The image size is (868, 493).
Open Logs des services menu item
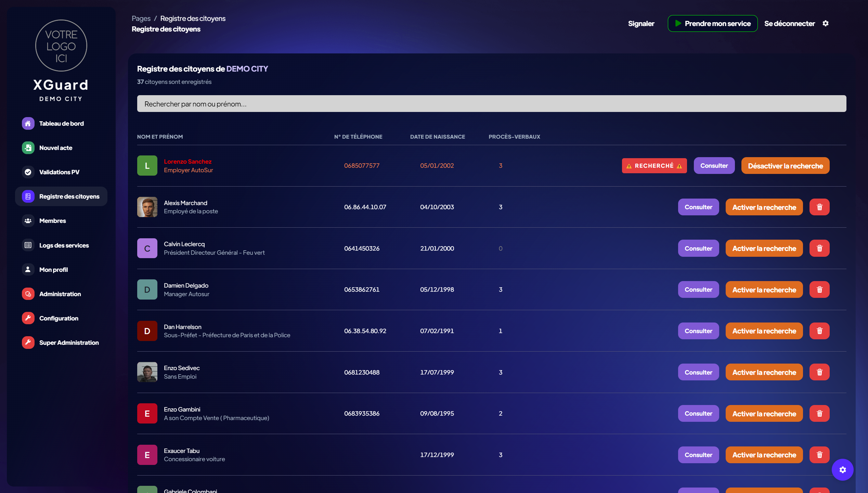point(64,245)
